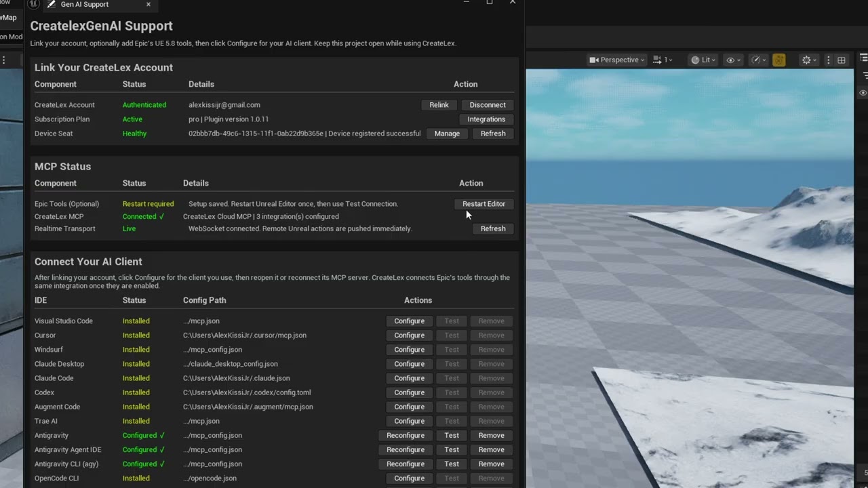868x488 pixels.
Task: Click the 'pro | Plugin version 1.0.11' text
Action: (229, 119)
